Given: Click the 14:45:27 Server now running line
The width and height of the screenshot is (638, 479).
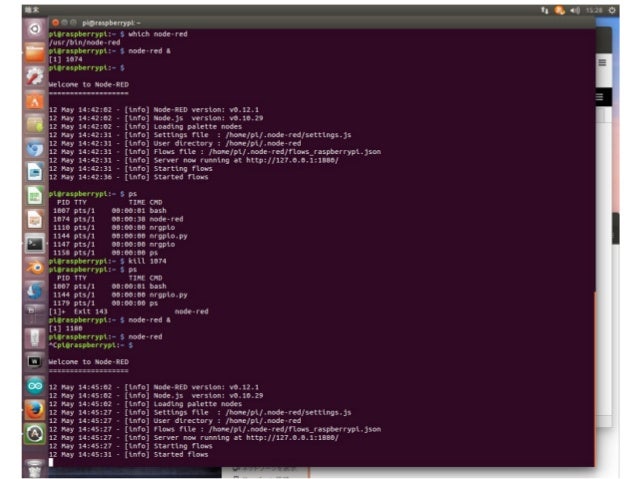Looking at the screenshot, I should (x=194, y=438).
